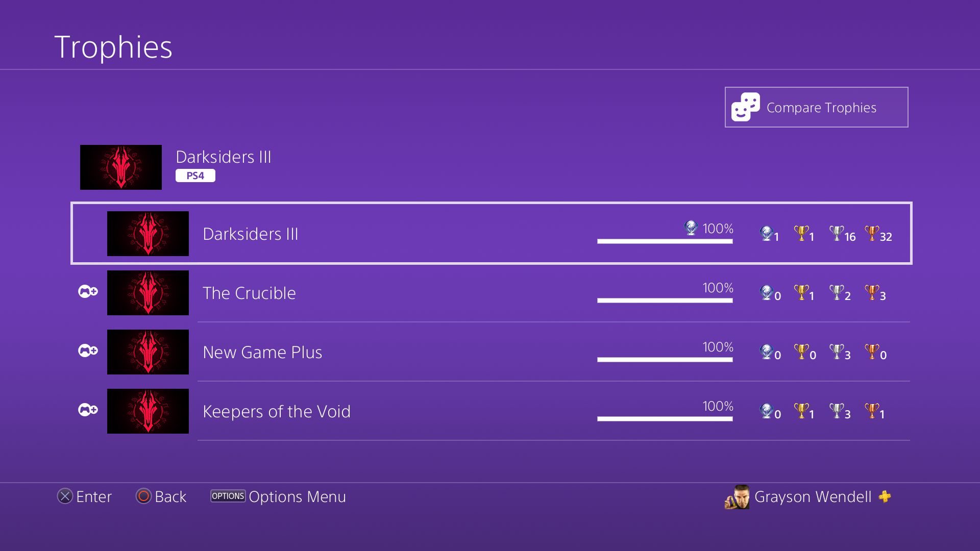Click the gold trophy icon in The Crucible row
The image size is (980, 551).
pyautogui.click(x=801, y=293)
